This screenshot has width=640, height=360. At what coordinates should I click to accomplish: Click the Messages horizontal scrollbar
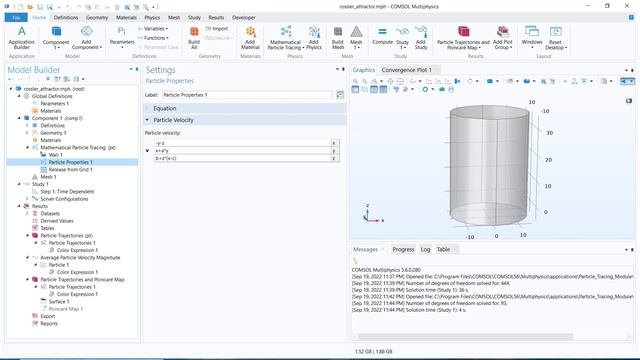(465, 337)
